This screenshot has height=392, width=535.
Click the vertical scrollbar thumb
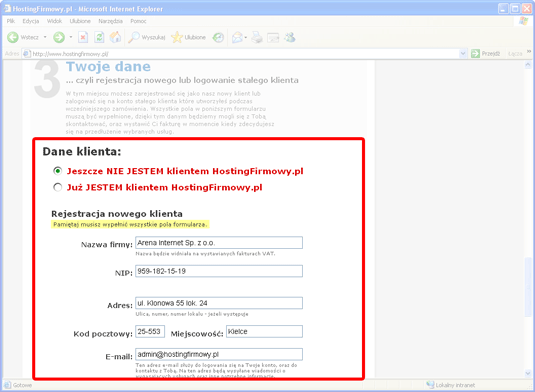click(528, 287)
